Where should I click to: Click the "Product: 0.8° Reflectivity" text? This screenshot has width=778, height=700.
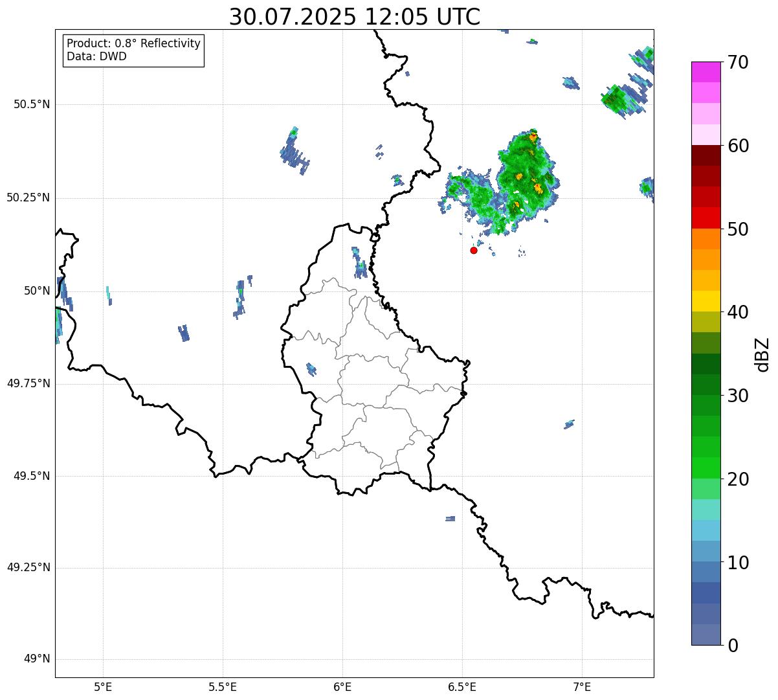point(134,43)
